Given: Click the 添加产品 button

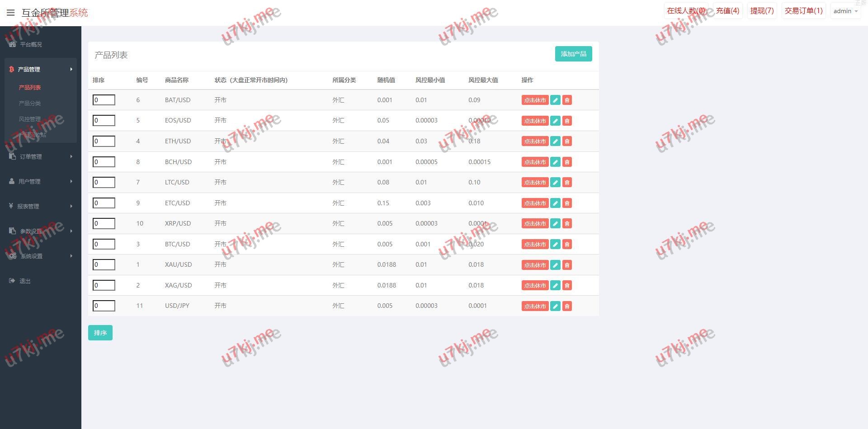Looking at the screenshot, I should click(573, 54).
